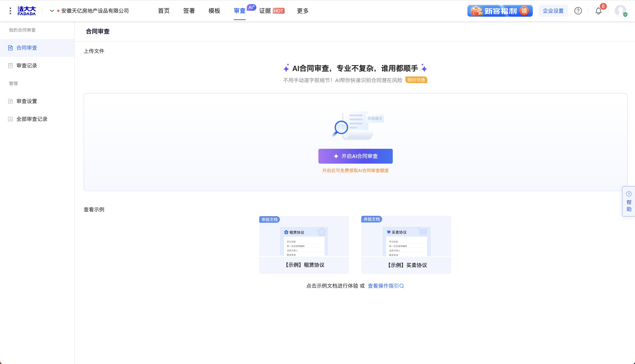Click the 开启AI合同审查 button
Image resolution: width=635 pixels, height=364 pixels.
(x=355, y=156)
